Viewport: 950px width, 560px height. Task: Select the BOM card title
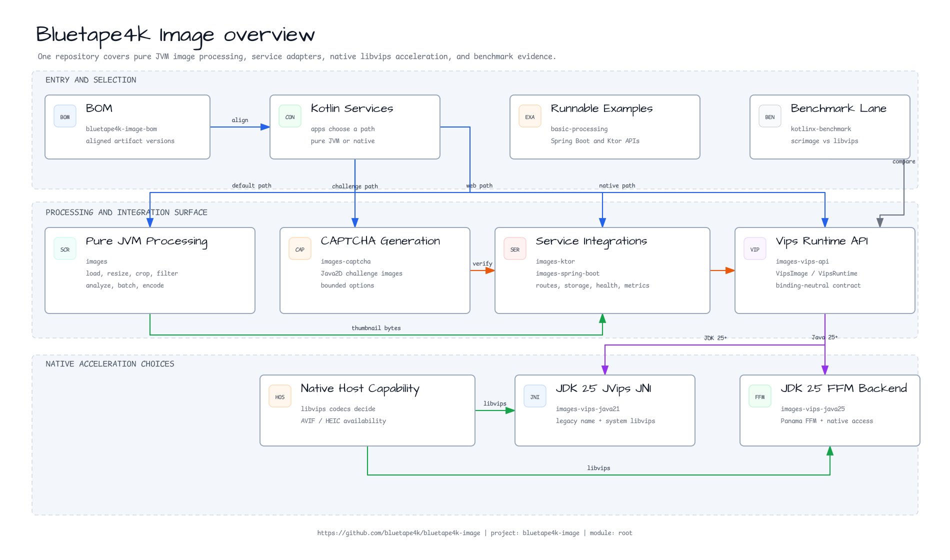point(99,108)
